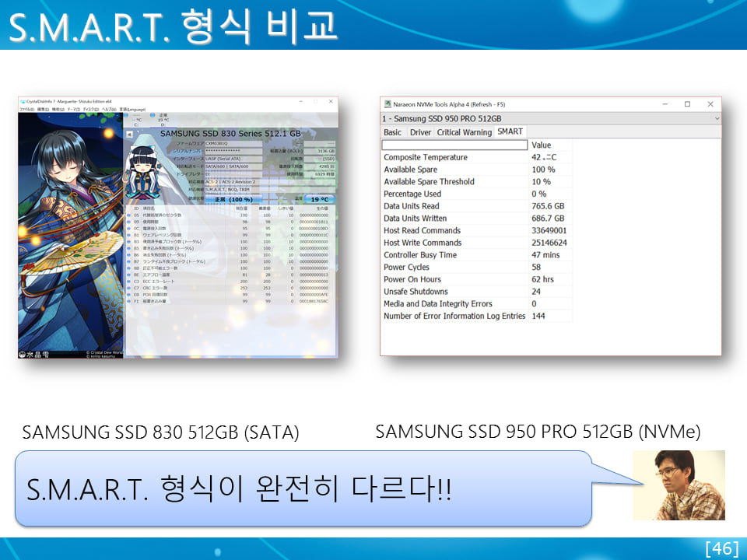Click the 正常 (100 %) health status button
The image size is (747, 560).
[x=233, y=200]
